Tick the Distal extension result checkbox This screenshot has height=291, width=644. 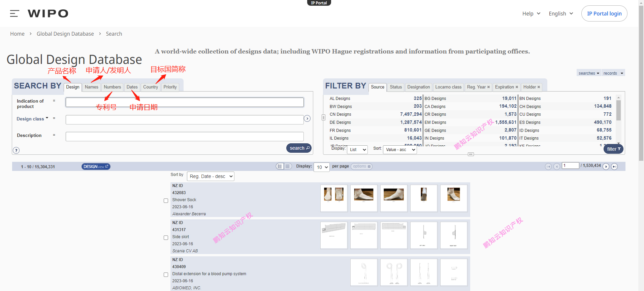click(166, 275)
